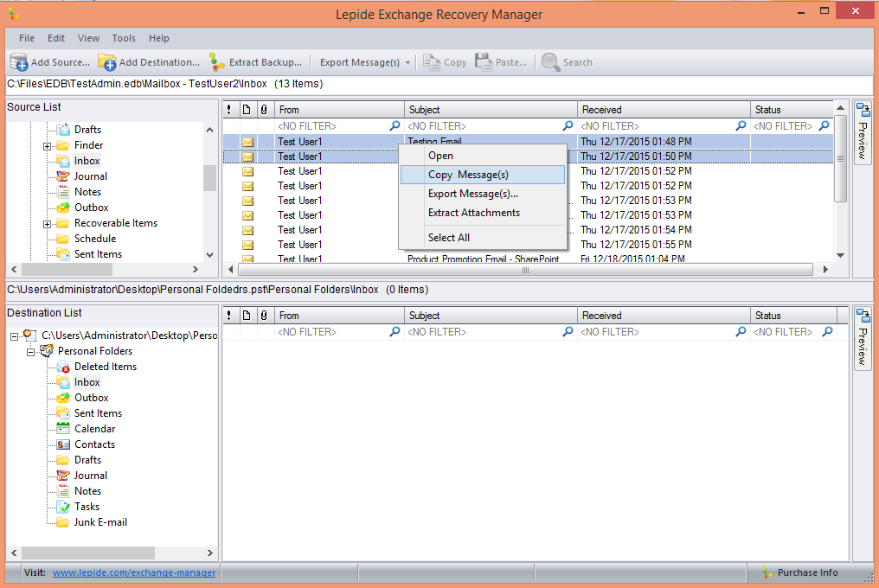
Task: Click the From filter magnifier icon
Action: pos(395,125)
